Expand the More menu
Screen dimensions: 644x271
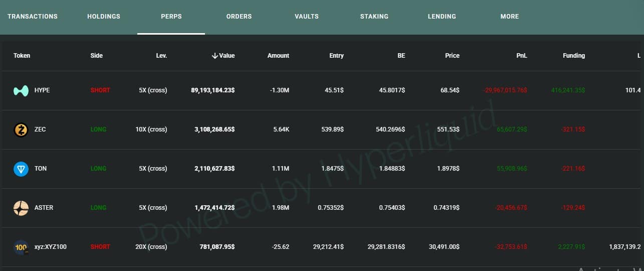click(510, 17)
